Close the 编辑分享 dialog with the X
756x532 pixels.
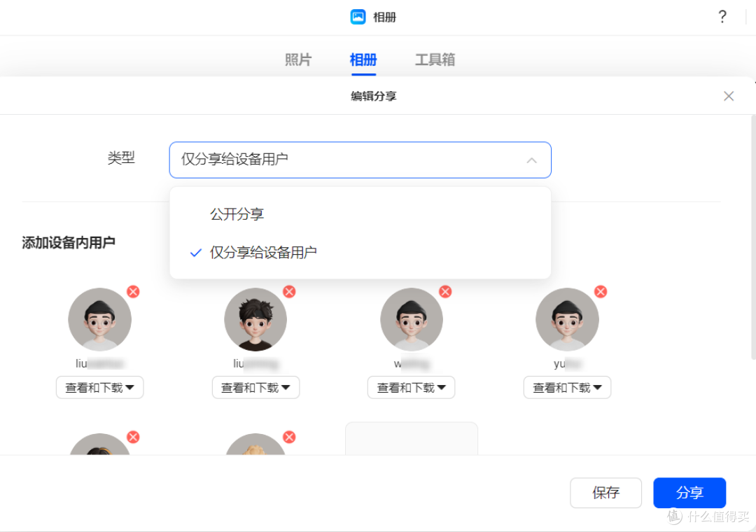point(729,96)
